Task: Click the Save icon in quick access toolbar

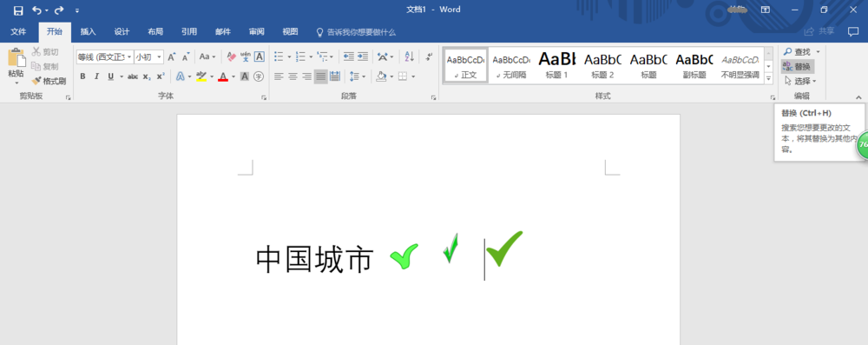Action: (x=17, y=10)
